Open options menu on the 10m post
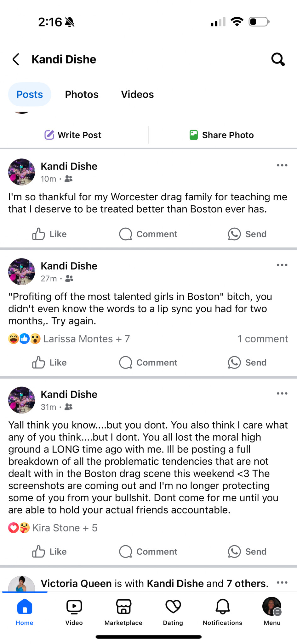297x644 pixels. [282, 165]
